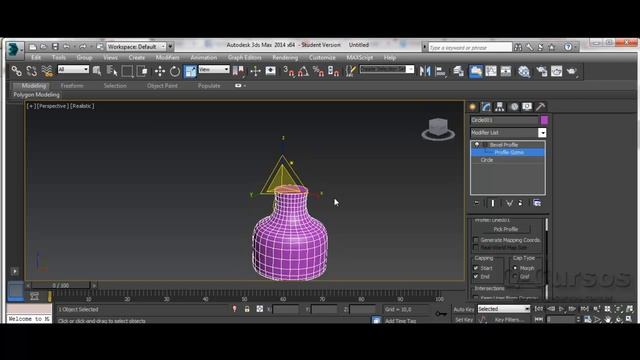Activate the Select and Scale tool
Image resolution: width=640 pixels, height=360 pixels.
pyautogui.click(x=190, y=71)
